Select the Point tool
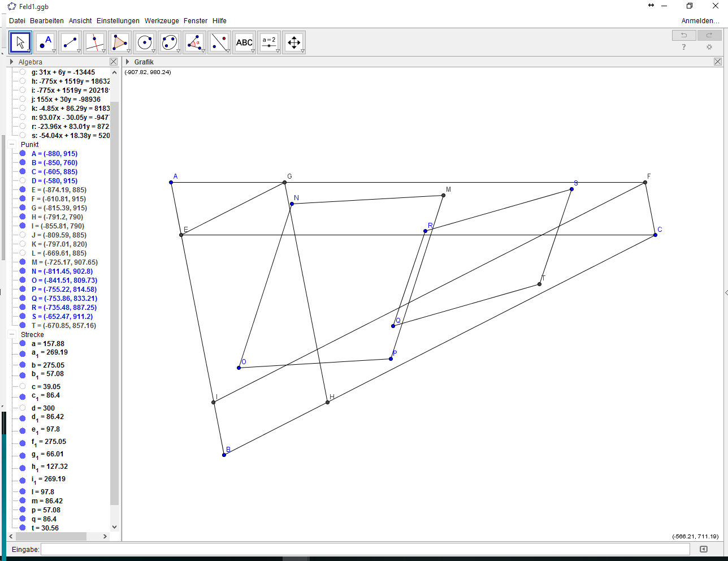Image resolution: width=728 pixels, height=561 pixels. pyautogui.click(x=45, y=42)
